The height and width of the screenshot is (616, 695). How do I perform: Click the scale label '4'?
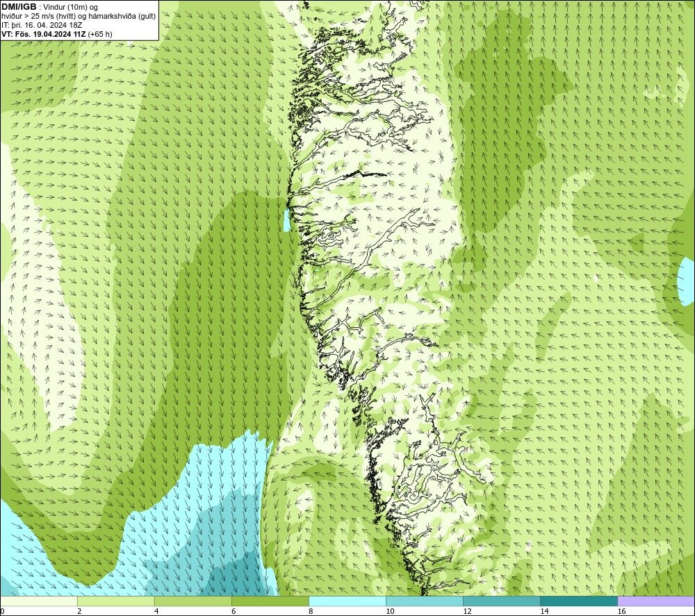pos(156,612)
